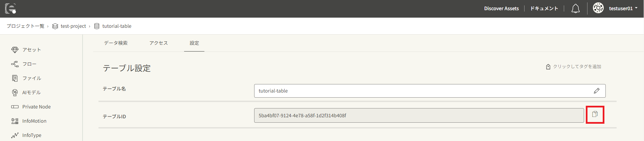Open the notifications bell
Viewport: 644px width, 141px height.
click(576, 8)
